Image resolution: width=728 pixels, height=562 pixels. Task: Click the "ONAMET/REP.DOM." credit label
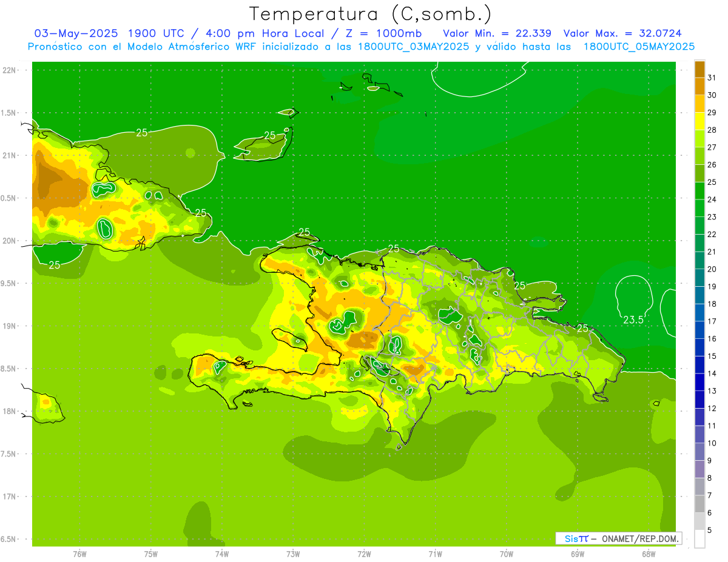(x=640, y=538)
